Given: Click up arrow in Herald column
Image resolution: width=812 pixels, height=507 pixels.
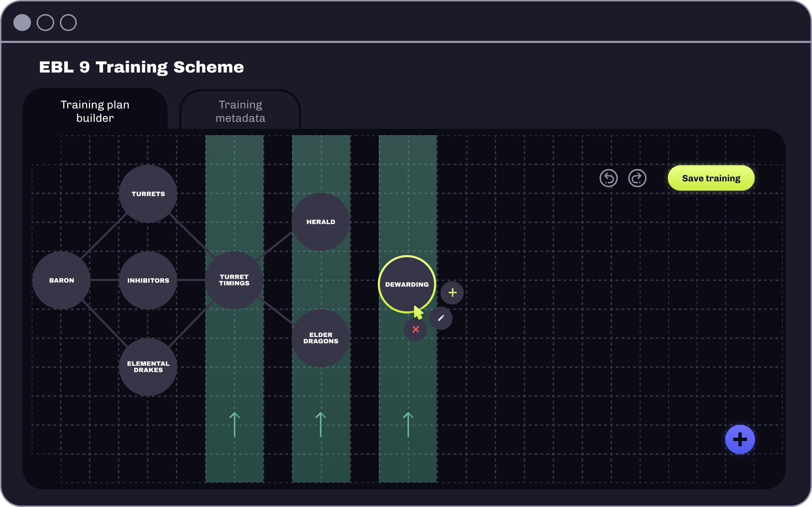Looking at the screenshot, I should [320, 425].
